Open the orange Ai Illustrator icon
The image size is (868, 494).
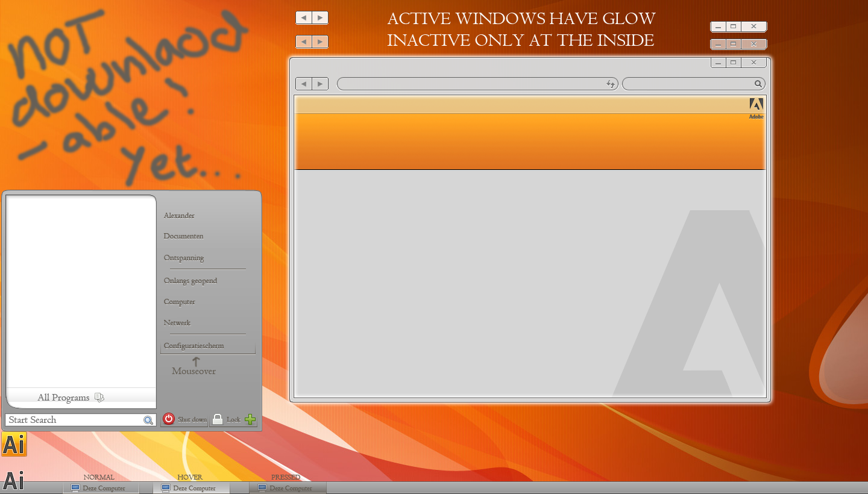coord(14,445)
